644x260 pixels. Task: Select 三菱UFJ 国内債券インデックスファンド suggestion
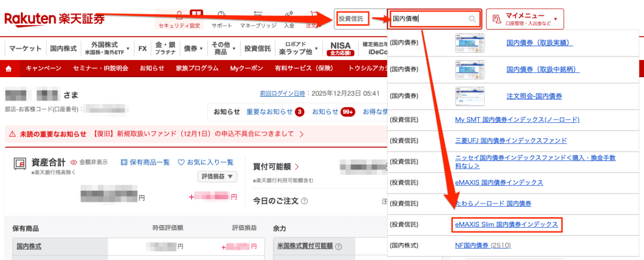pos(511,141)
